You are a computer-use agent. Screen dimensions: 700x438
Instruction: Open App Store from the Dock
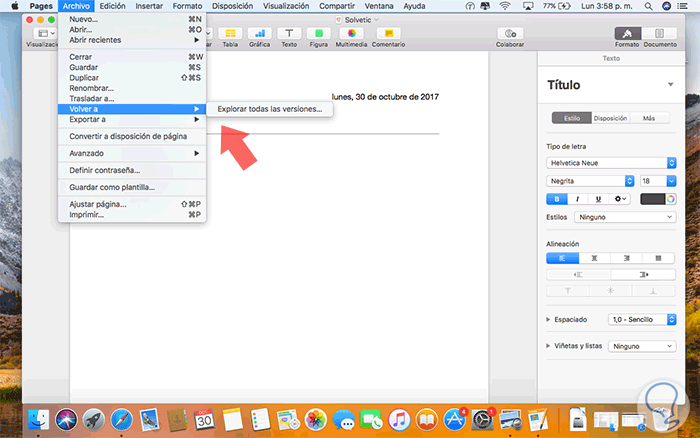[454, 420]
